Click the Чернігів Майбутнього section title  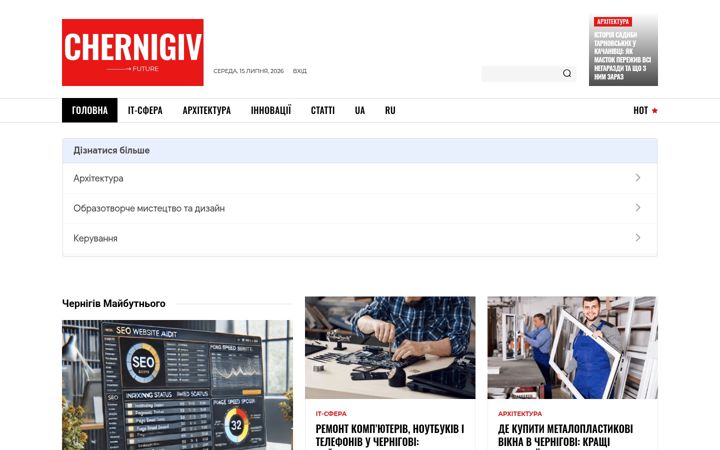point(114,304)
